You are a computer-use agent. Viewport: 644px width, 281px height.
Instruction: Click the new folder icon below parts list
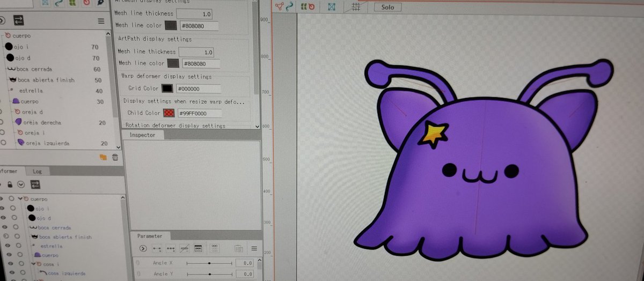tap(103, 157)
